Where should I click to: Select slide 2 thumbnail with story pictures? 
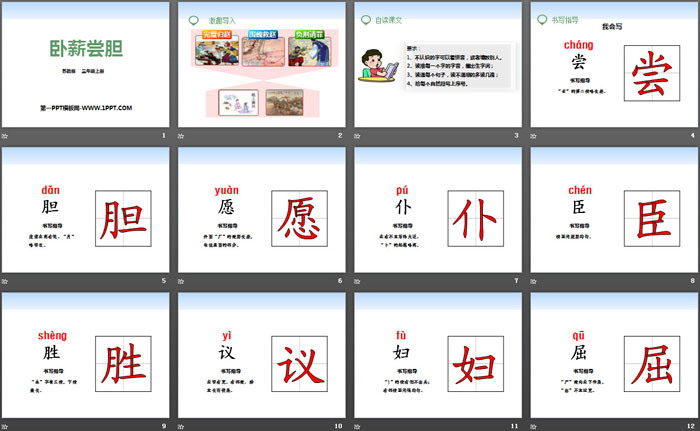(262, 64)
